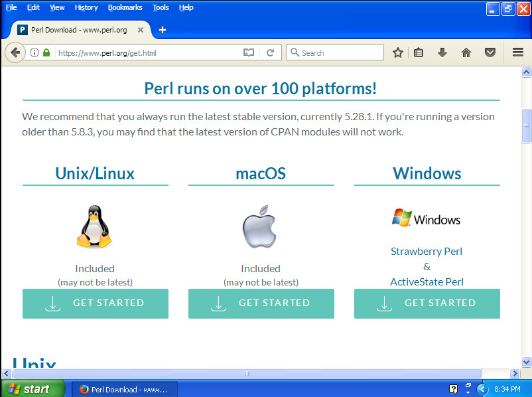Image resolution: width=532 pixels, height=397 pixels.
Task: Click the scroll down arrow
Action: pyautogui.click(x=526, y=362)
